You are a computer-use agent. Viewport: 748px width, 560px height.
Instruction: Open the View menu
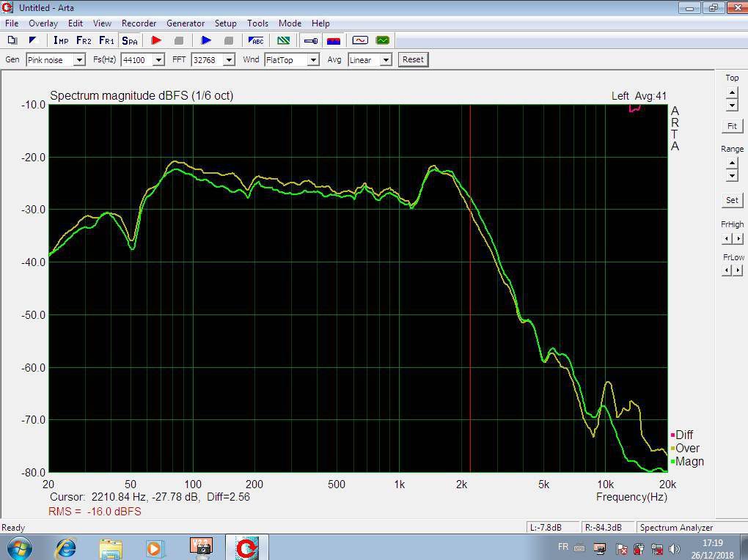[x=102, y=23]
